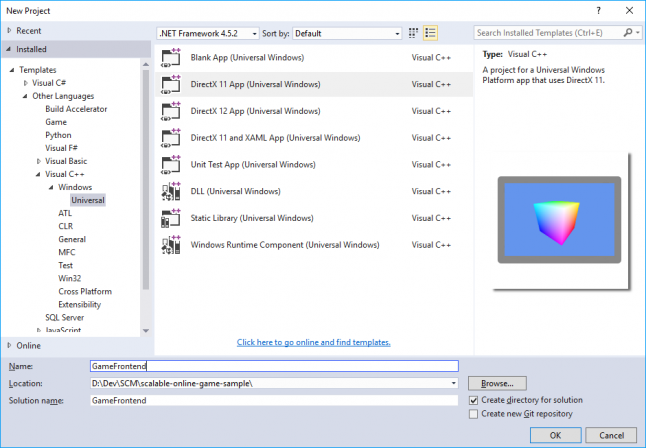Expand the Location path dropdown
The image size is (646, 448).
coord(453,383)
